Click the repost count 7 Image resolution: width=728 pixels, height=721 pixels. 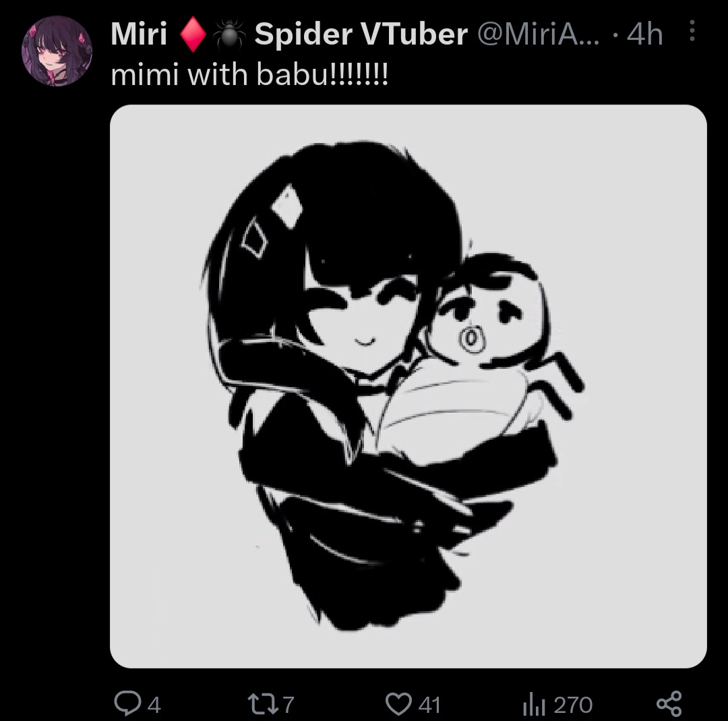289,705
